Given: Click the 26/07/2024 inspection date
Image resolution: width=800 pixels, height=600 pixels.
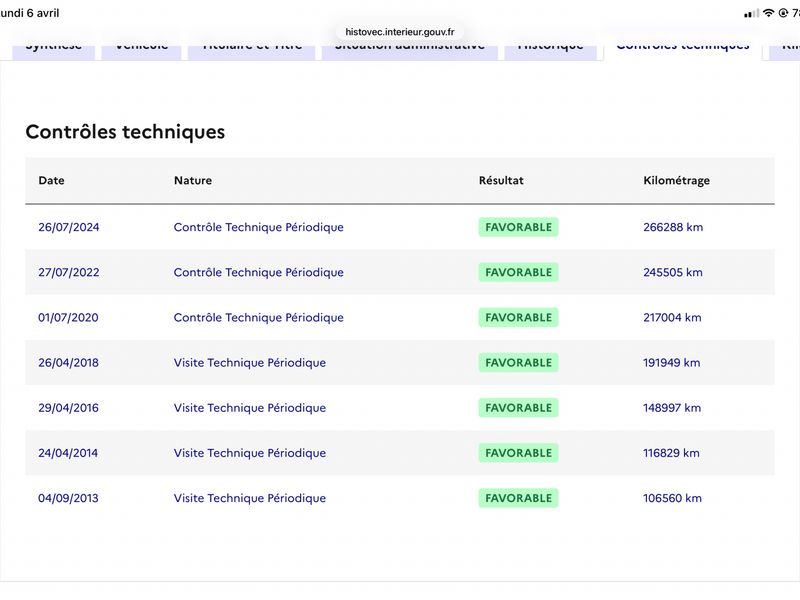Looking at the screenshot, I should point(69,227).
